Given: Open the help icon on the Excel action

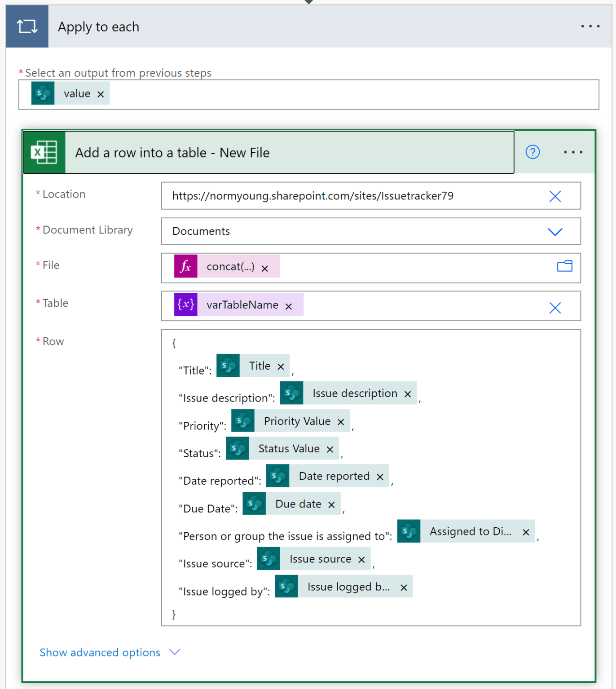Looking at the screenshot, I should pyautogui.click(x=532, y=152).
